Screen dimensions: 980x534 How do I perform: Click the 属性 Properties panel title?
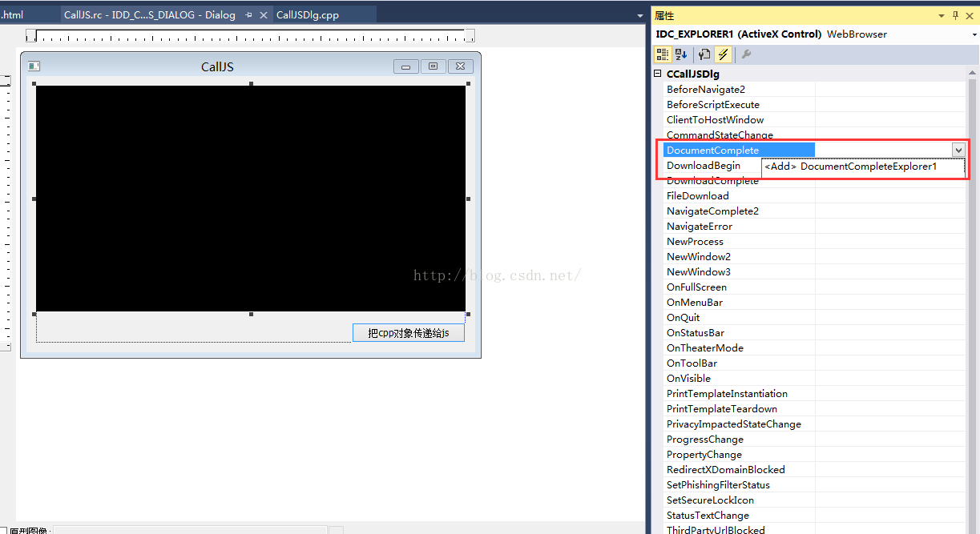[664, 15]
